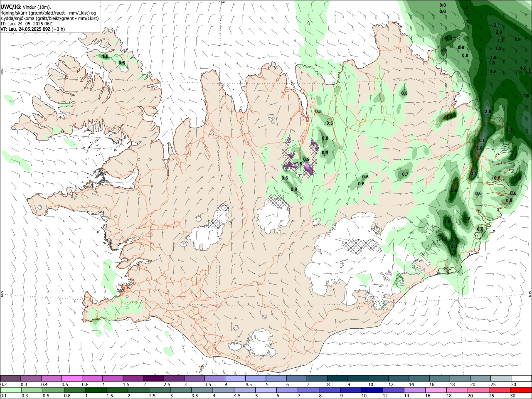Click the 'rigning/skúrir' description line

(x=49, y=13)
